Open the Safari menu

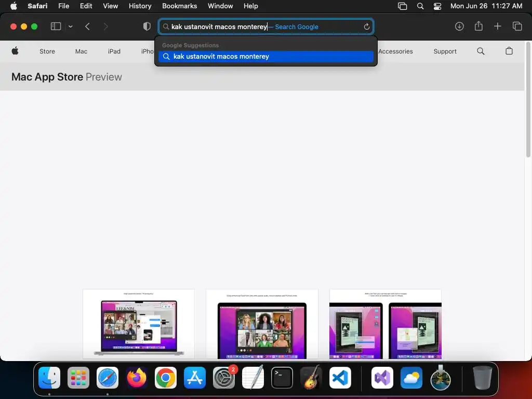37,6
